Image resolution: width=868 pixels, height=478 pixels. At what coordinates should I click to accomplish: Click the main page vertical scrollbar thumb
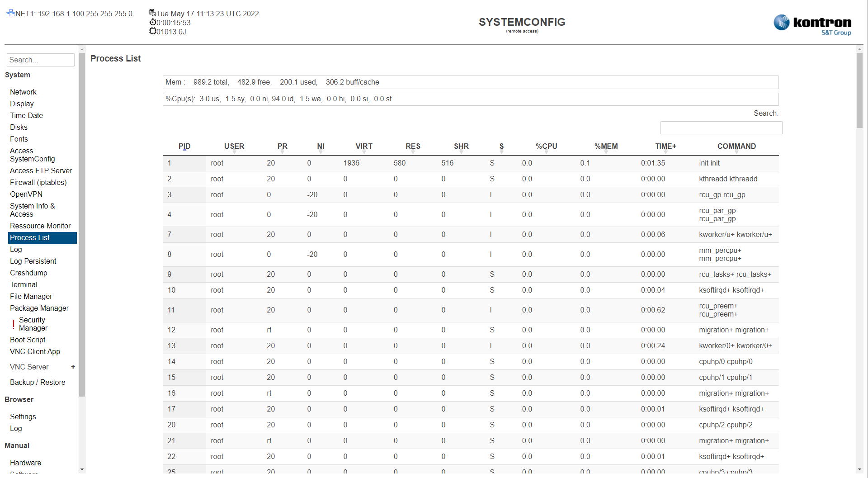pos(859,90)
